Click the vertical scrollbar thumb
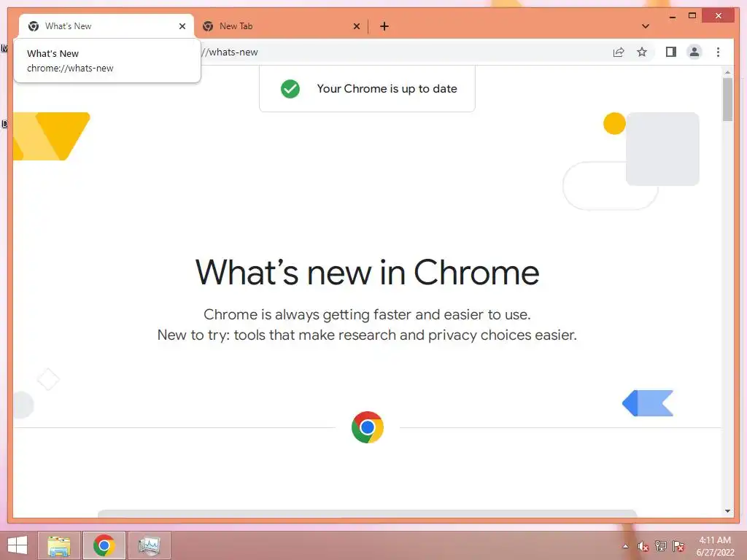This screenshot has height=560, width=747. 727,99
